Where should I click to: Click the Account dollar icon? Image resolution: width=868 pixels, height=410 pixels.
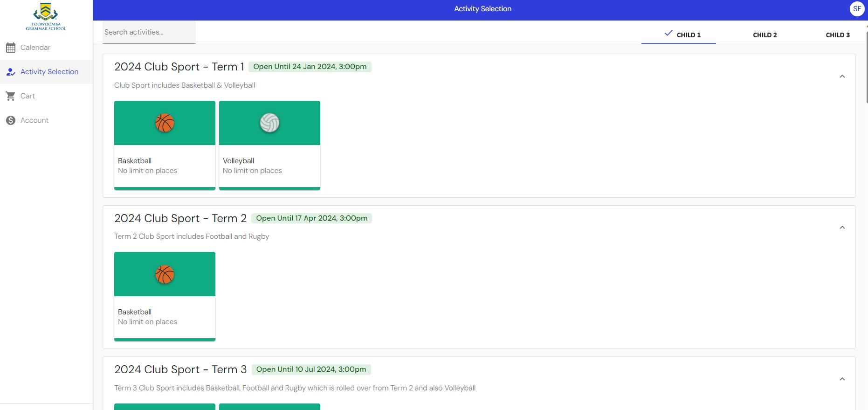[11, 120]
